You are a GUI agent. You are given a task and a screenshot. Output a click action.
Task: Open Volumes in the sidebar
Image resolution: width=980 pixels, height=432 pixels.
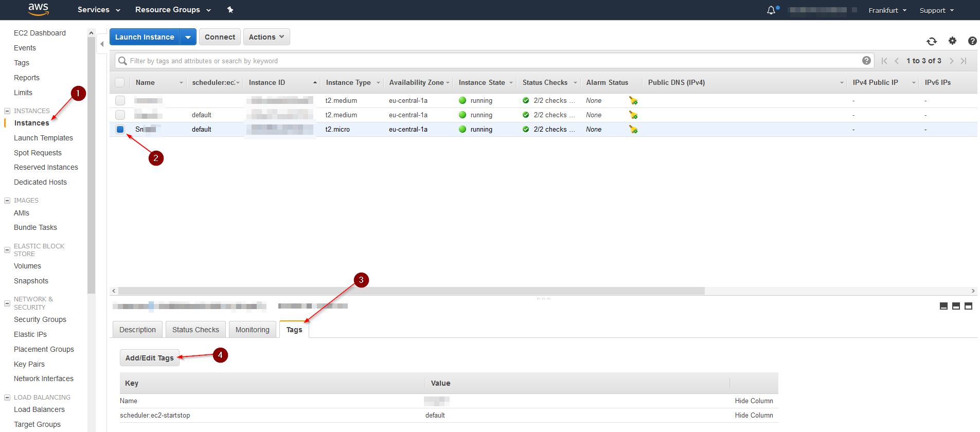tap(27, 266)
